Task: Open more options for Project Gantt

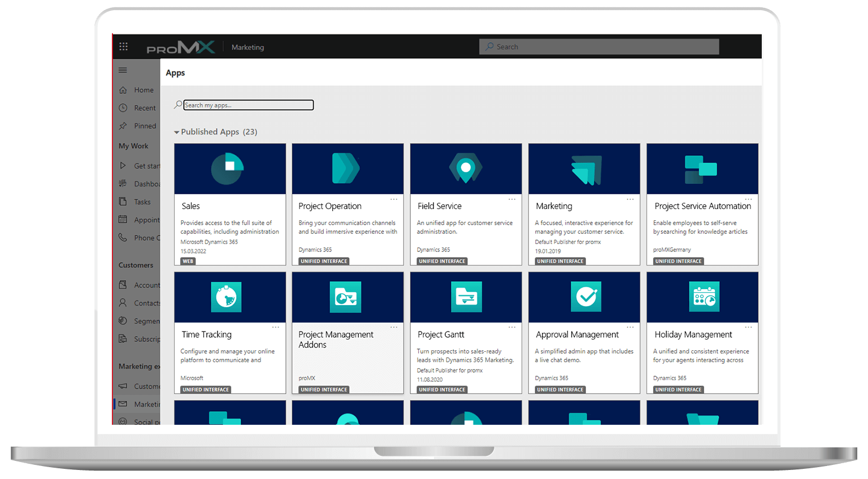Action: 512,327
